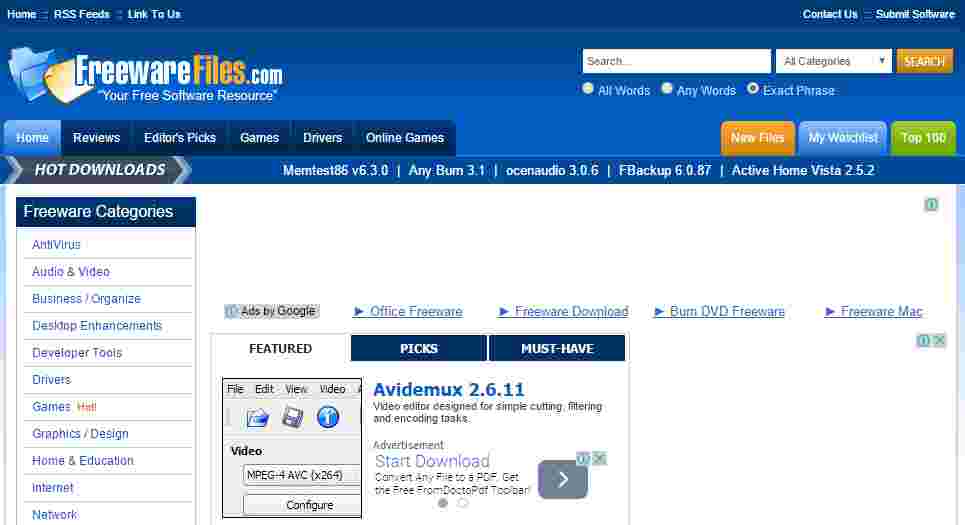Open the Home navigation tab

pos(32,138)
